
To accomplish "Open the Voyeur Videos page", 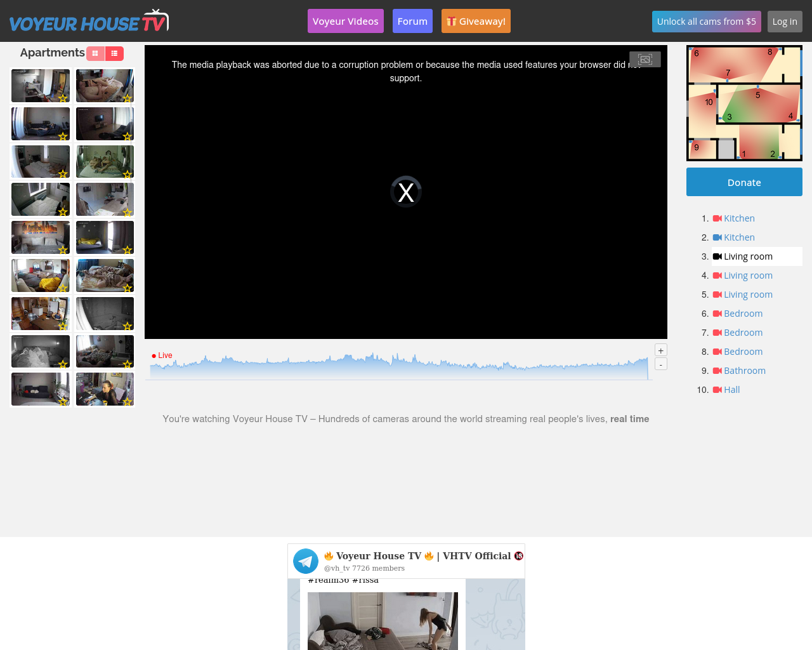I will (x=346, y=21).
